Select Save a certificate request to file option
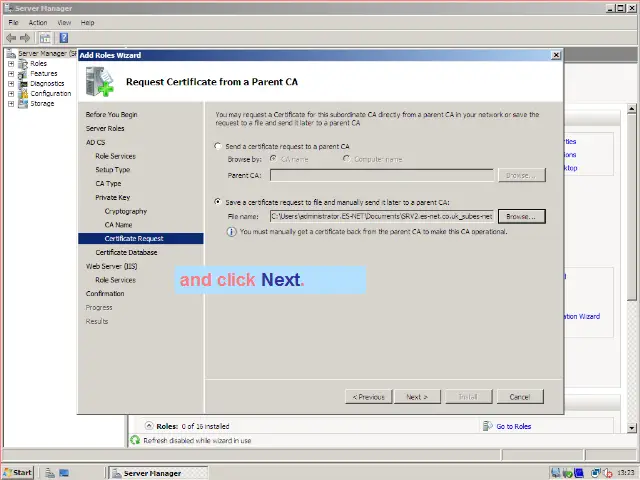The height and width of the screenshot is (480, 640). click(x=218, y=202)
